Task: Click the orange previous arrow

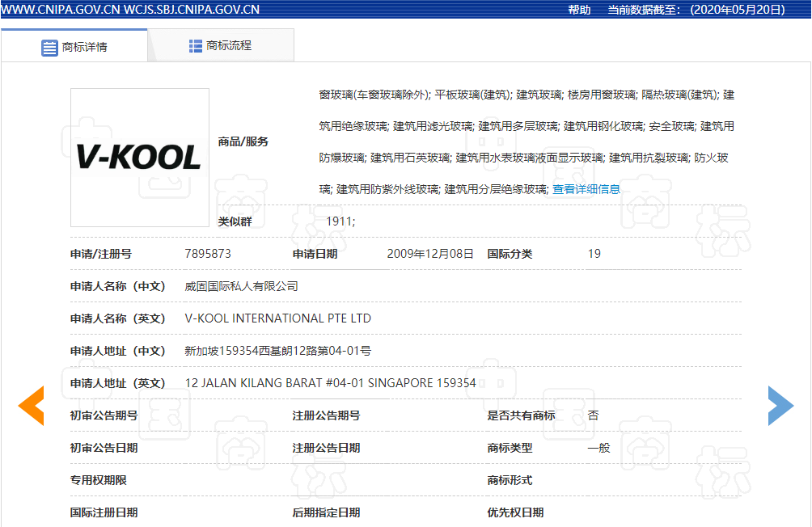Action: point(32,406)
